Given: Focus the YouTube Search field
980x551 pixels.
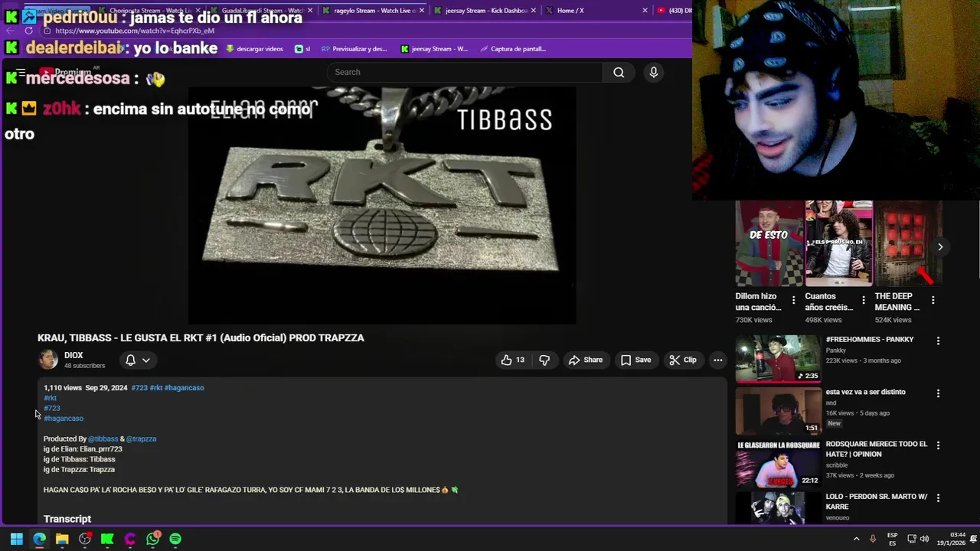Looking at the screenshot, I should click(465, 72).
